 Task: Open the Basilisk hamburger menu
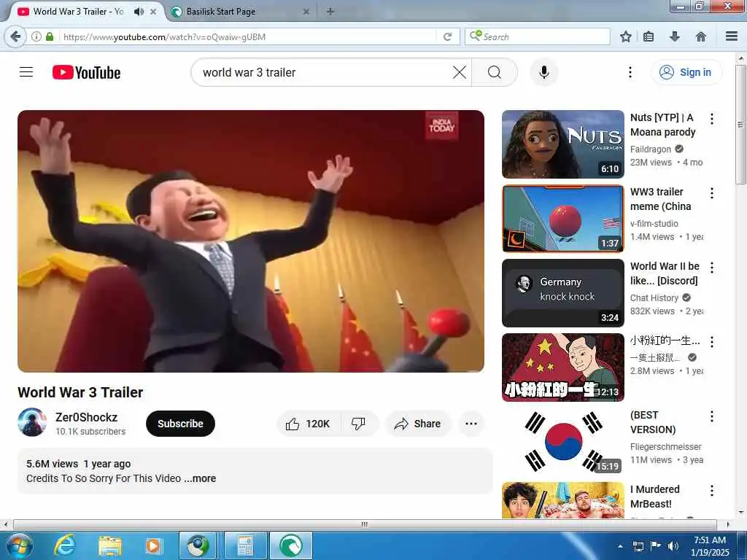coord(732,36)
